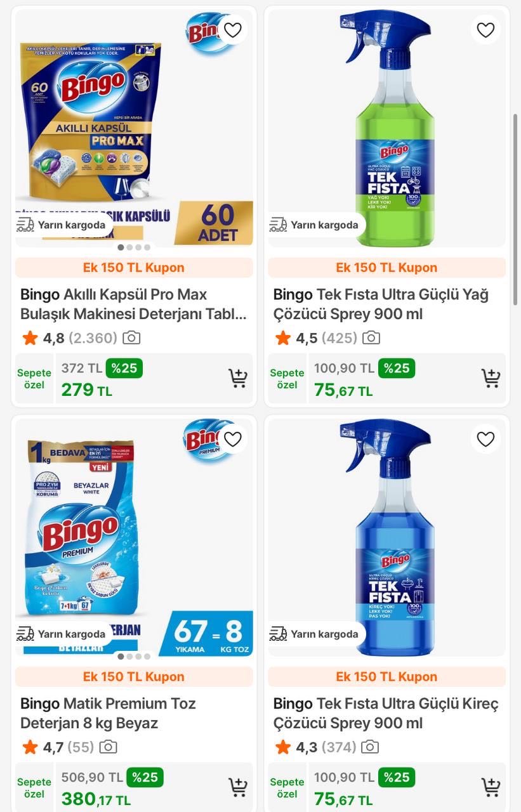The height and width of the screenshot is (812, 521).
Task: Add Yağ Çözücü Sprey to cart
Action: click(491, 378)
